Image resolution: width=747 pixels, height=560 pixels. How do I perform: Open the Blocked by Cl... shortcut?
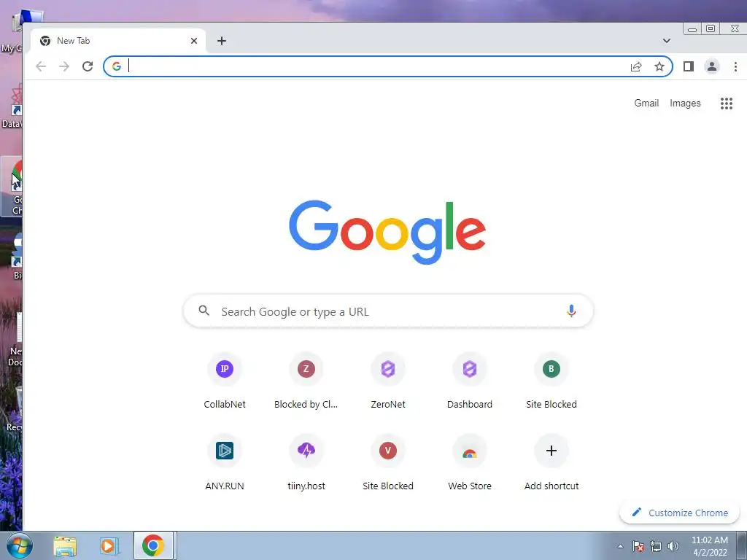pyautogui.click(x=306, y=381)
